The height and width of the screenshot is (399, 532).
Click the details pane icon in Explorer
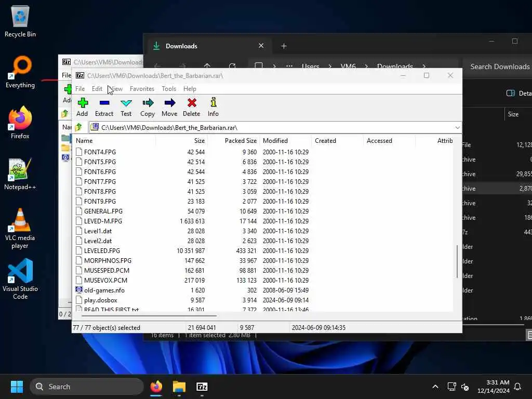[x=510, y=93]
